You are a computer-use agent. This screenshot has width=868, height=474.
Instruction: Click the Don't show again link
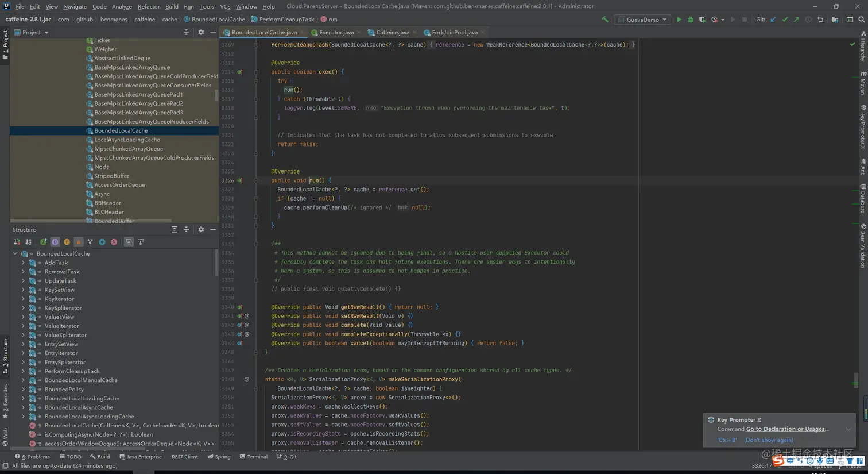(768, 440)
